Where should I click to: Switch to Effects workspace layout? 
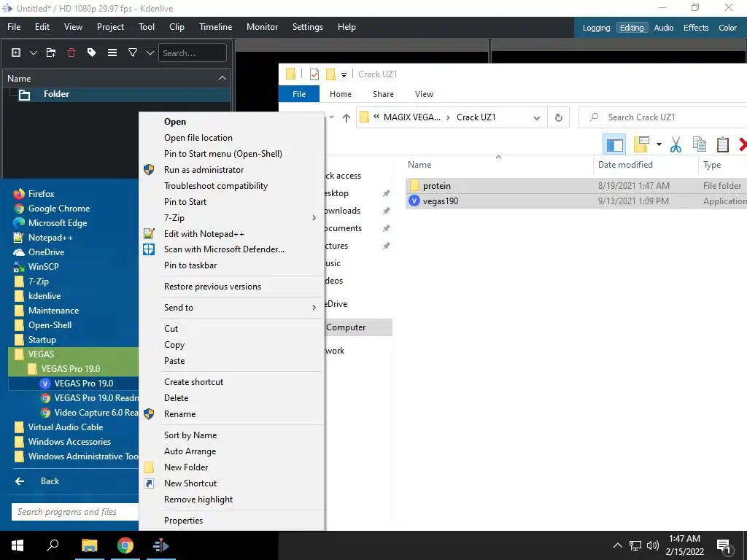695,28
